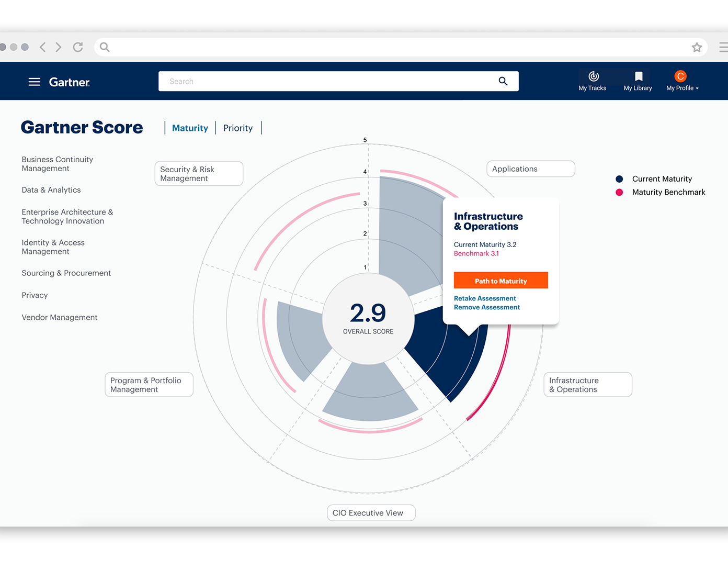Image resolution: width=728 pixels, height=570 pixels.
Task: Open My Tracks icon
Action: tap(594, 76)
